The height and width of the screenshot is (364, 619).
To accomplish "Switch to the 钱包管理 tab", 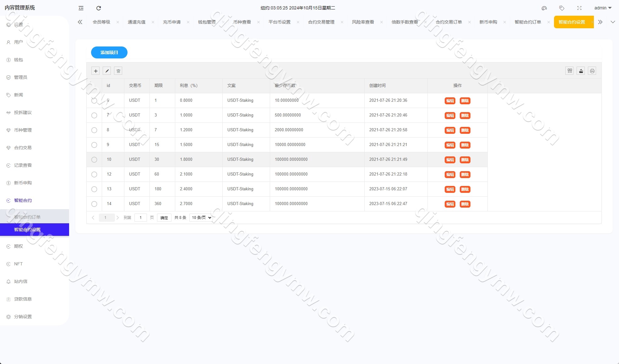I will (x=207, y=22).
